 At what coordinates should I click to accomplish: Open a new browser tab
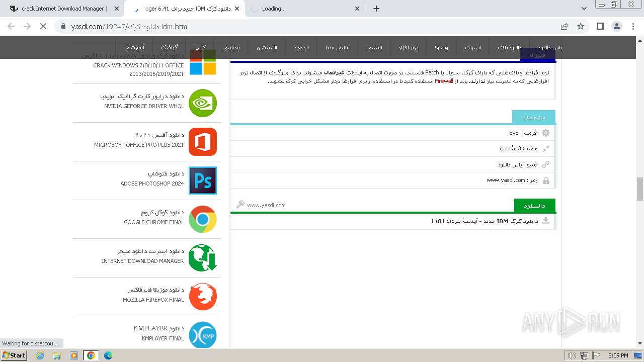[376, 9]
